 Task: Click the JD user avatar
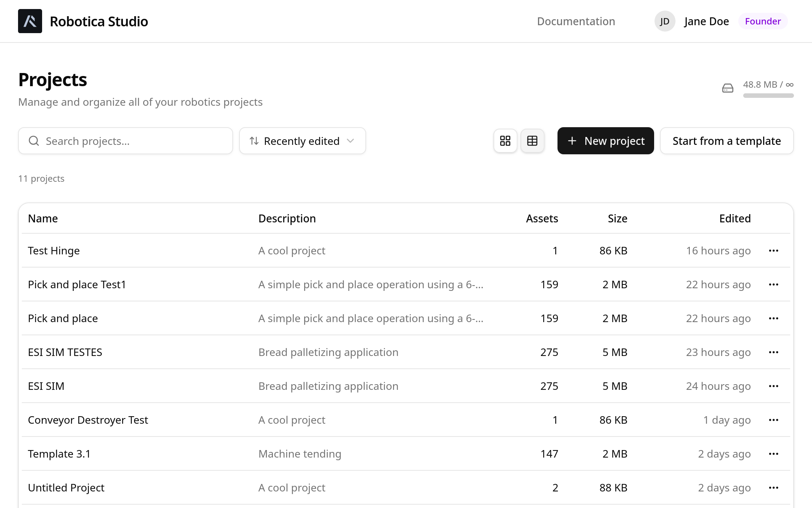[x=665, y=21]
